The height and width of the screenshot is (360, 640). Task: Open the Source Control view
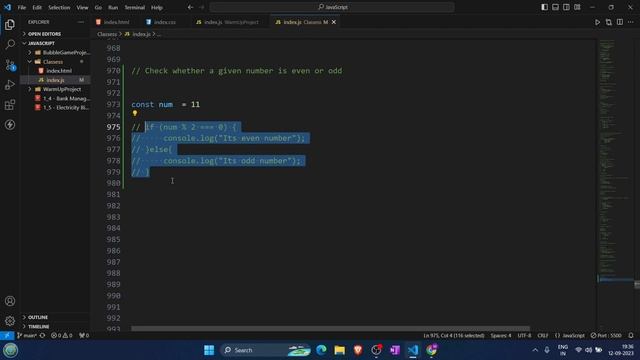pos(10,64)
